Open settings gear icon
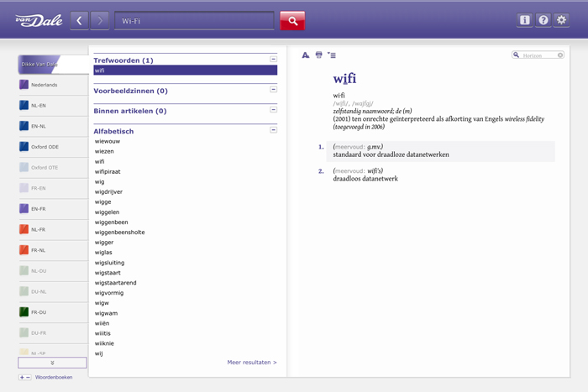588x392 pixels. pos(561,20)
